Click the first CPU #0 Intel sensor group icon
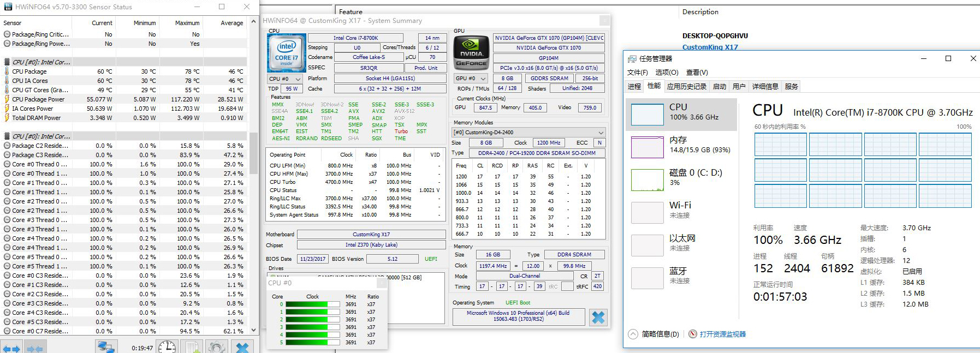 [x=7, y=62]
